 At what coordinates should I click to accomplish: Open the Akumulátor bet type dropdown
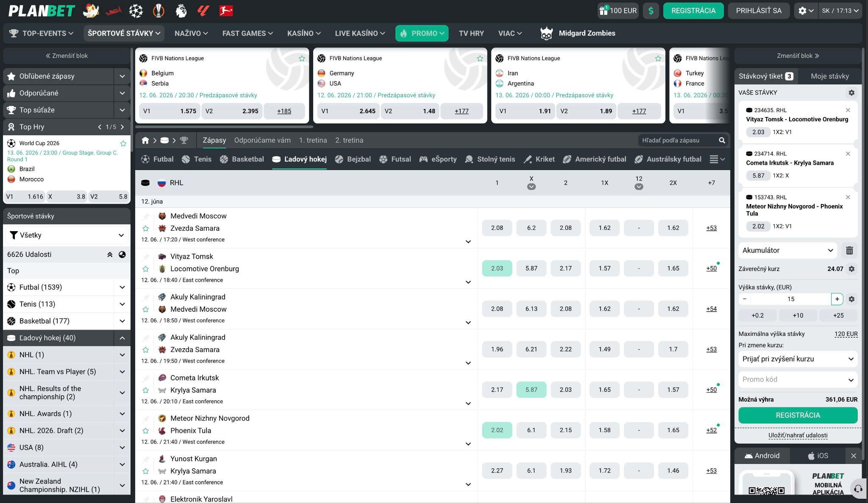pos(787,250)
